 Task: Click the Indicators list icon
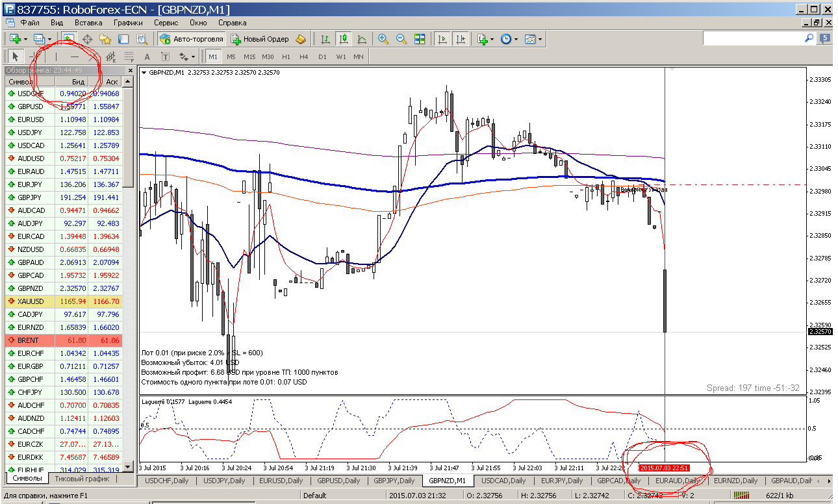click(483, 39)
